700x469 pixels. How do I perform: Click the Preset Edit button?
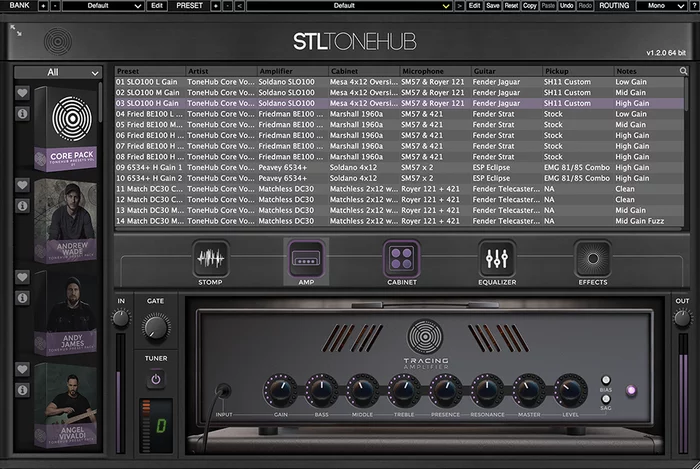(x=474, y=6)
